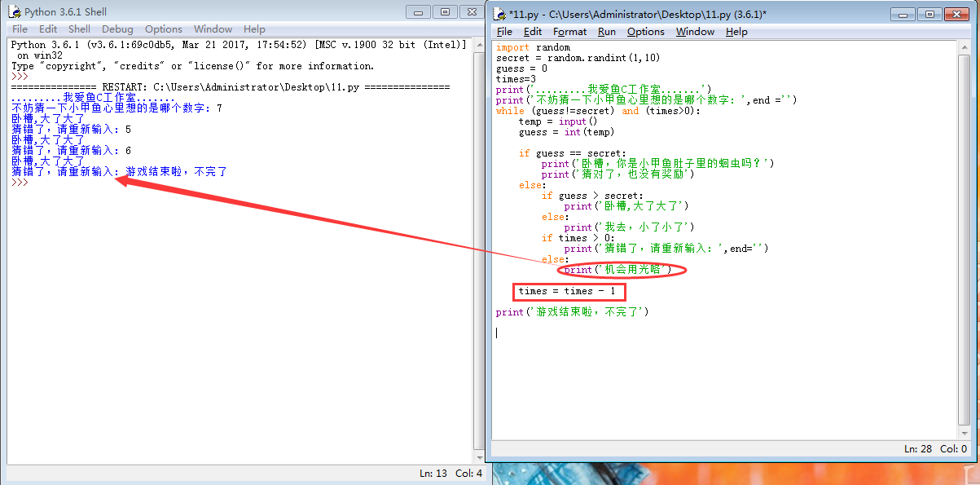
Task: Open the File menu in Python Shell
Action: click(x=20, y=29)
